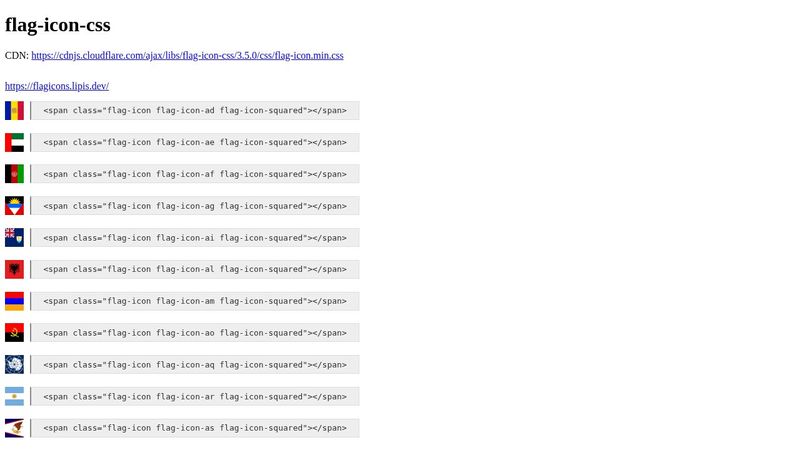
Task: Click the Angola flag icon
Action: coord(14,333)
